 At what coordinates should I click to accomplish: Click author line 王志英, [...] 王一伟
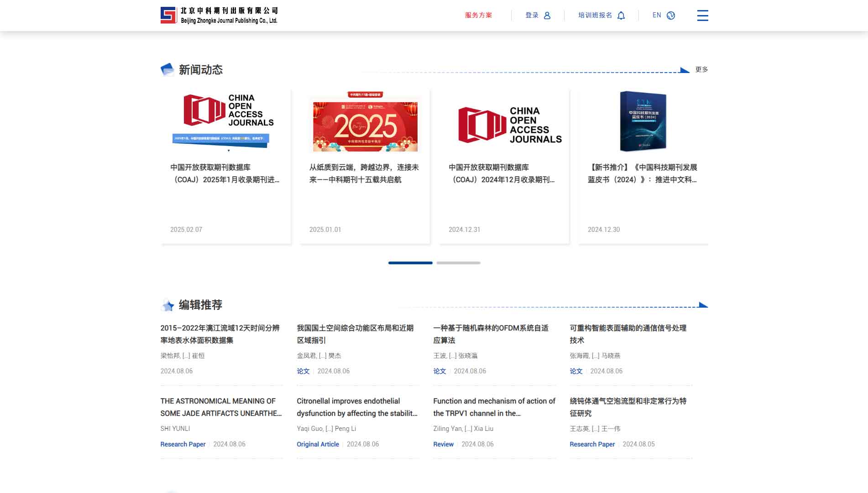click(595, 429)
